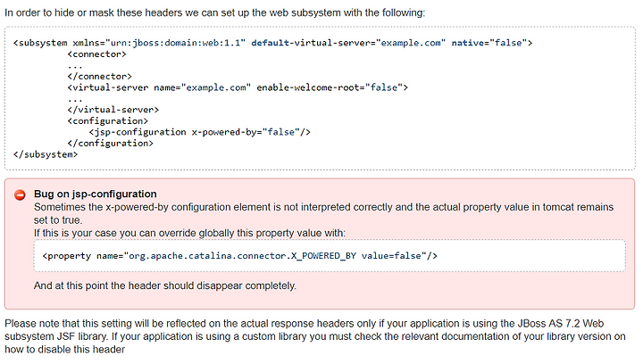This screenshot has height=364, width=643.
Task: Click the opening <connector> tag
Action: coord(97,54)
